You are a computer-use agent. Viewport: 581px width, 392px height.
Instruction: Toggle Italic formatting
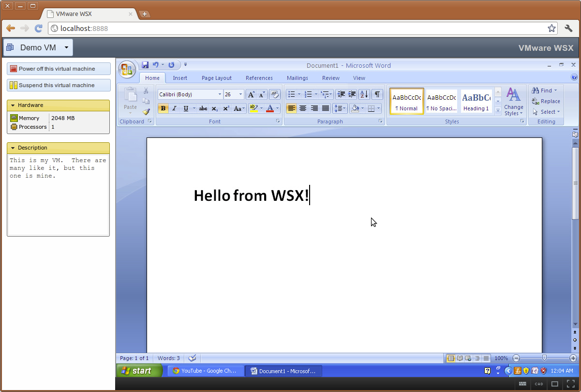[174, 108]
